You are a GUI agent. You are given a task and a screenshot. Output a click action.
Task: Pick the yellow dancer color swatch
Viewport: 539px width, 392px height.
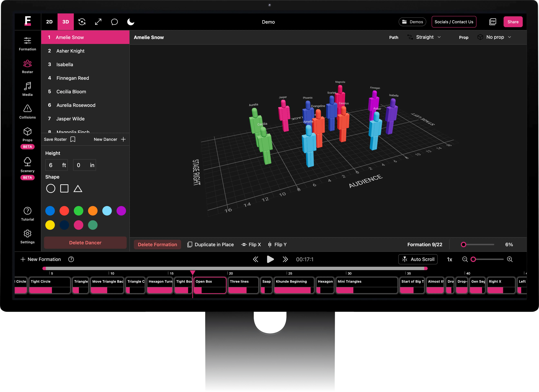click(50, 225)
